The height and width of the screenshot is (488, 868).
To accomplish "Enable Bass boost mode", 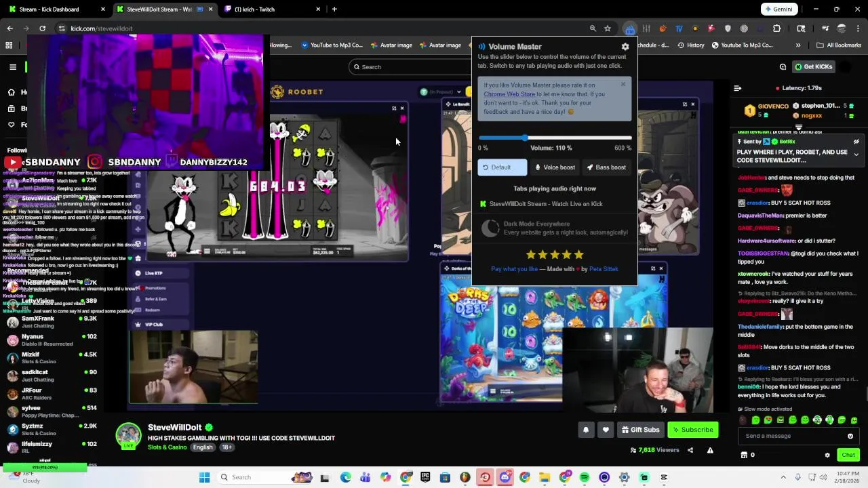I will pos(606,167).
